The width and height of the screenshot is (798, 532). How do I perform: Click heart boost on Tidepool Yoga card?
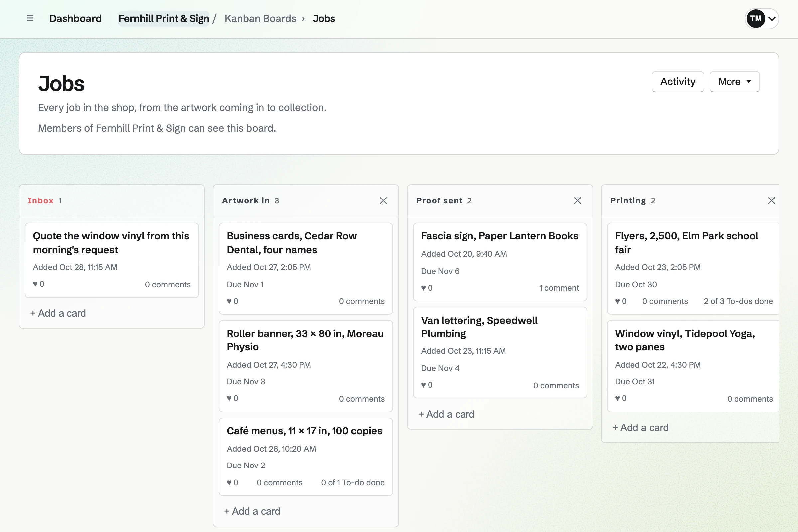(620, 398)
